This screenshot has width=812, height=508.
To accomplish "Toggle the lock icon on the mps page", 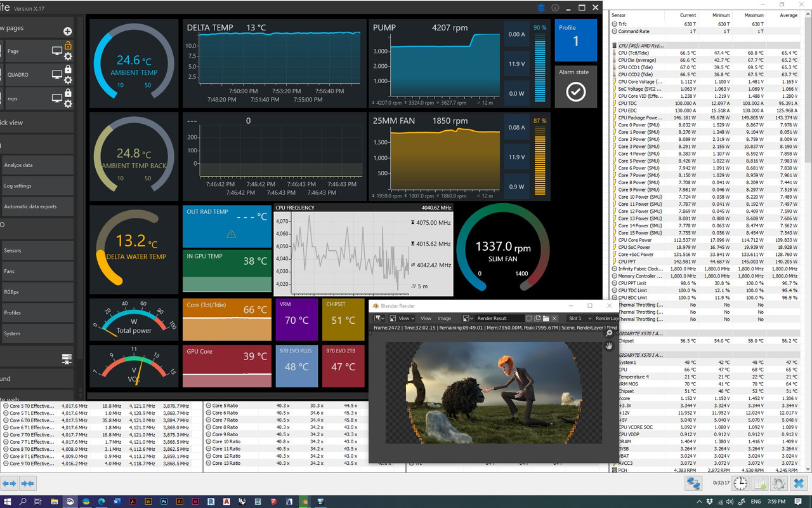I will coord(69,91).
